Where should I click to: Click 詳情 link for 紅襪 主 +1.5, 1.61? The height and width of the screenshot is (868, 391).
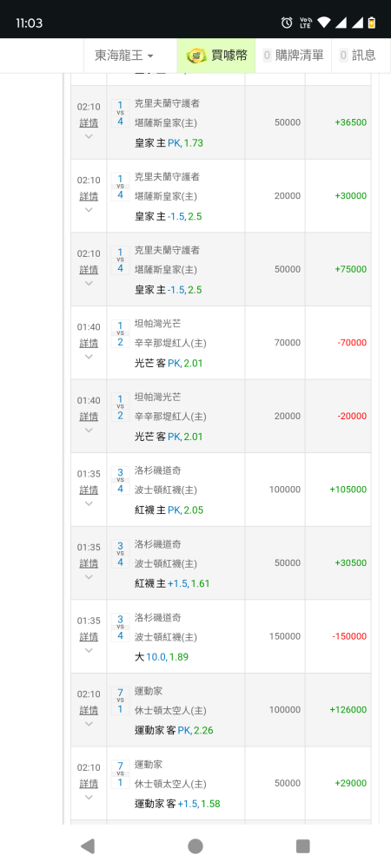click(89, 563)
